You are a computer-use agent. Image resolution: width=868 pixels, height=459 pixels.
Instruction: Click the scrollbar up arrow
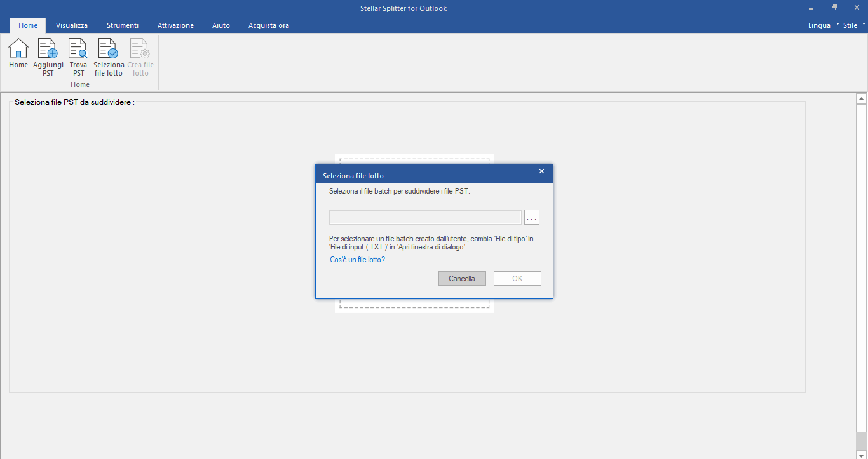(862, 99)
